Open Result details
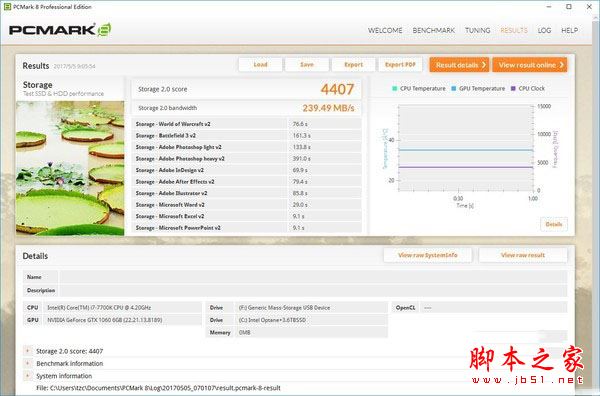This screenshot has height=396, width=600. pyautogui.click(x=459, y=65)
